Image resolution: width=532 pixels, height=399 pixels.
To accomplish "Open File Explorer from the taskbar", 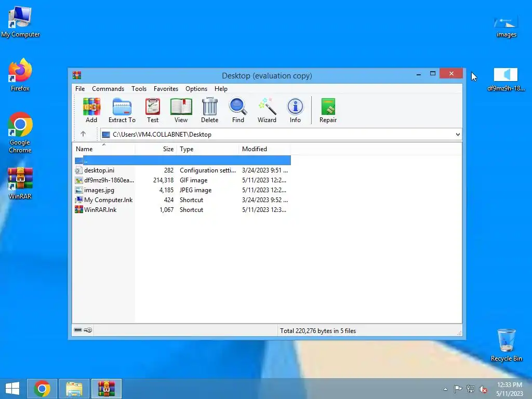I will coord(74,389).
